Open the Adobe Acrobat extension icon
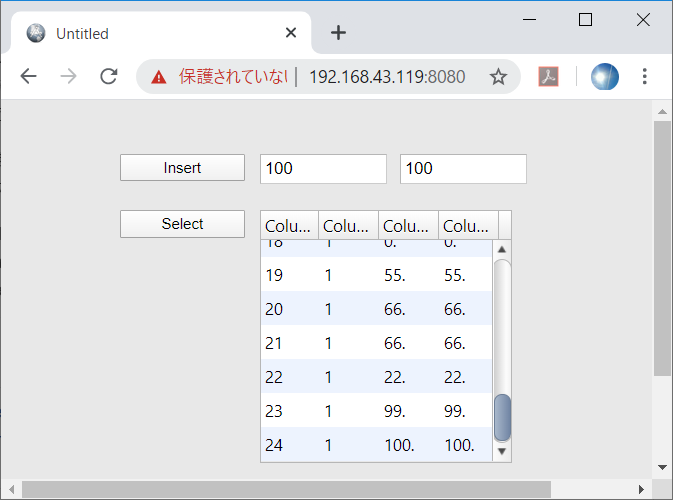 coord(548,77)
